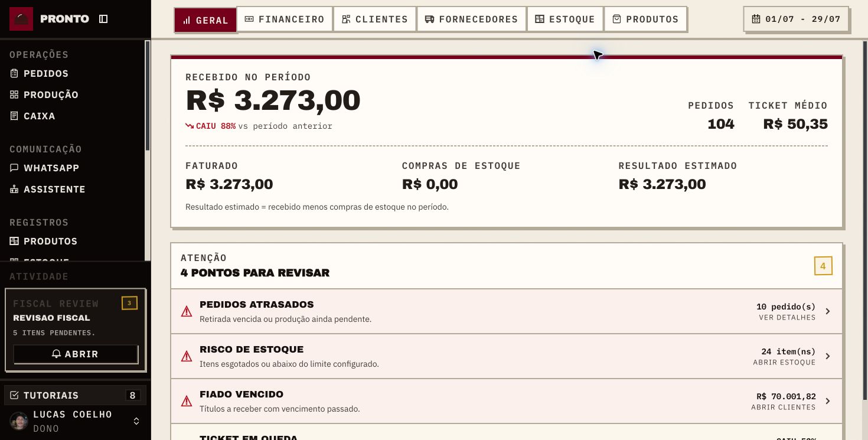Expand Risco de Estoque with chevron arrow
The image size is (868, 440).
[828, 356]
